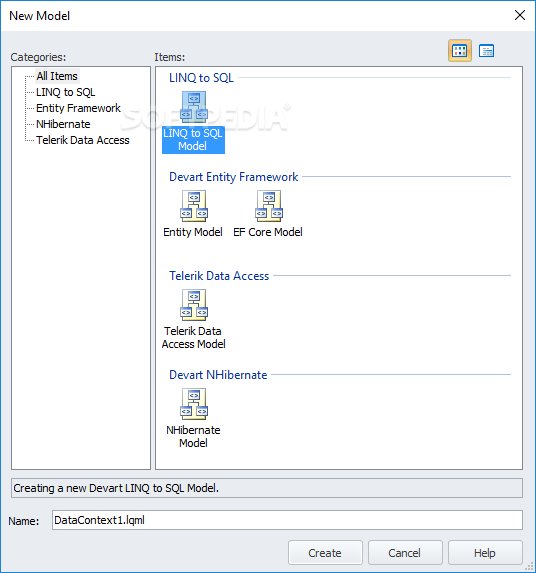The image size is (536, 573).
Task: Click the Devart Entity Framework group header
Action: pyautogui.click(x=233, y=177)
